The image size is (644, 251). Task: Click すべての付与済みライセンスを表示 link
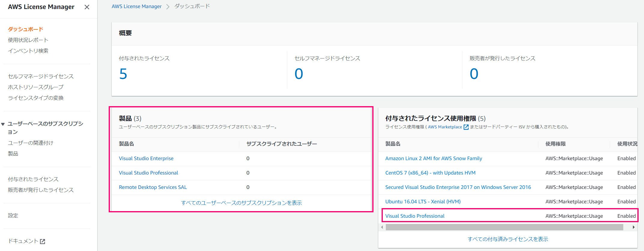click(x=508, y=239)
